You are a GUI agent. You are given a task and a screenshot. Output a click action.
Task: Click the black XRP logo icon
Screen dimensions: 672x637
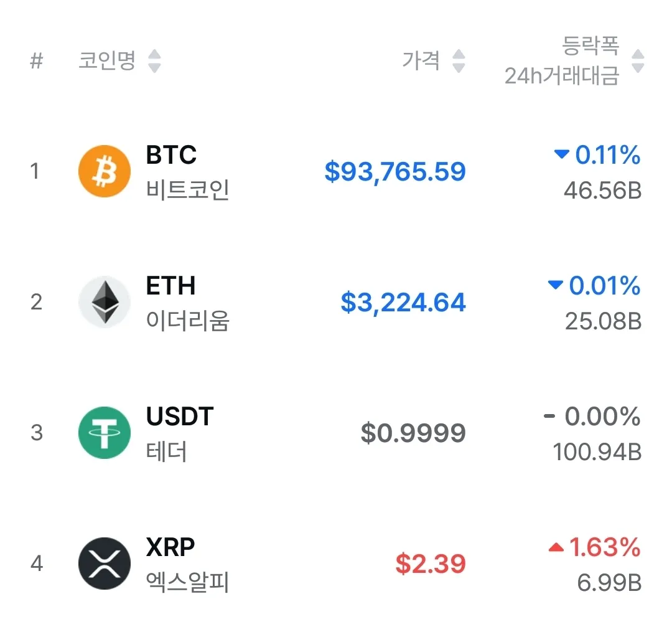[x=105, y=564]
